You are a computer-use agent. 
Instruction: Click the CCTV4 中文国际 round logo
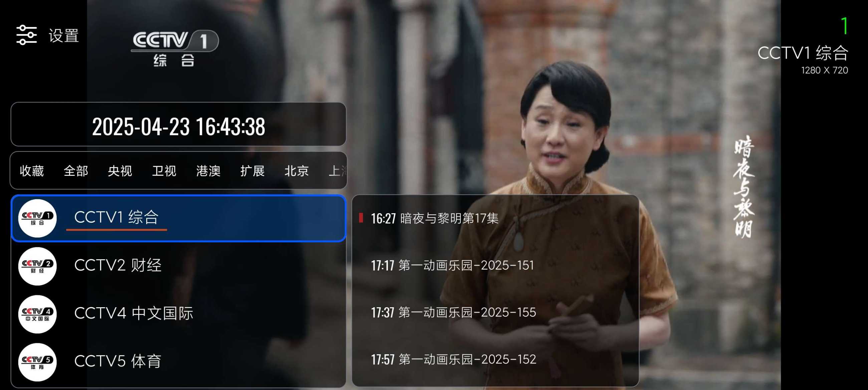(37, 314)
